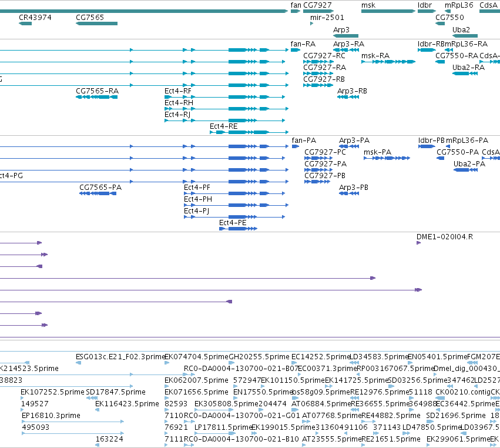The width and height of the screenshot is (500, 448).
Task: Select the EK116423.5prime EST label
Action: coord(127,404)
